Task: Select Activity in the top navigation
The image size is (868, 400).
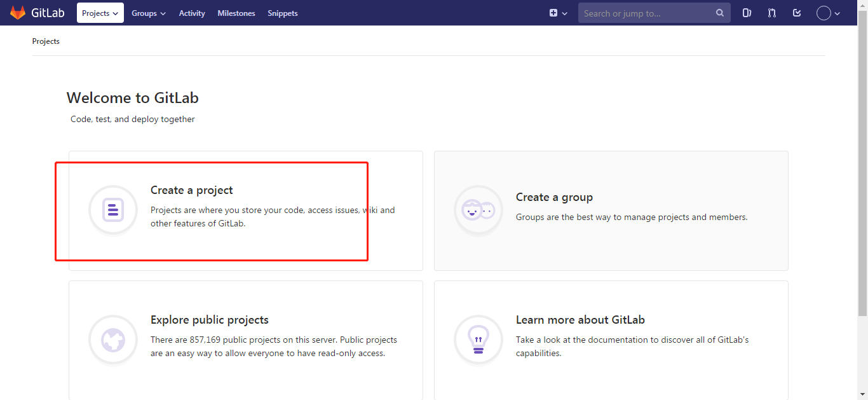Action: (x=191, y=13)
